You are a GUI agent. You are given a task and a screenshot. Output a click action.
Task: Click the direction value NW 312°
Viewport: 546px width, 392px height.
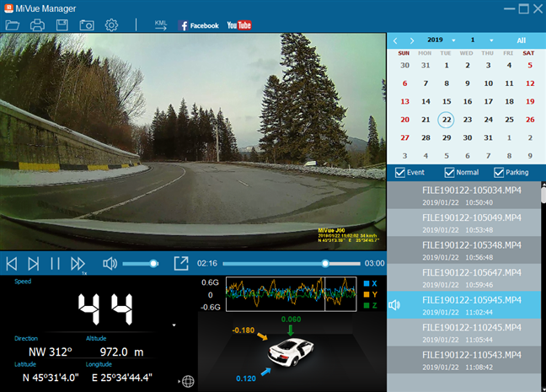coord(51,352)
